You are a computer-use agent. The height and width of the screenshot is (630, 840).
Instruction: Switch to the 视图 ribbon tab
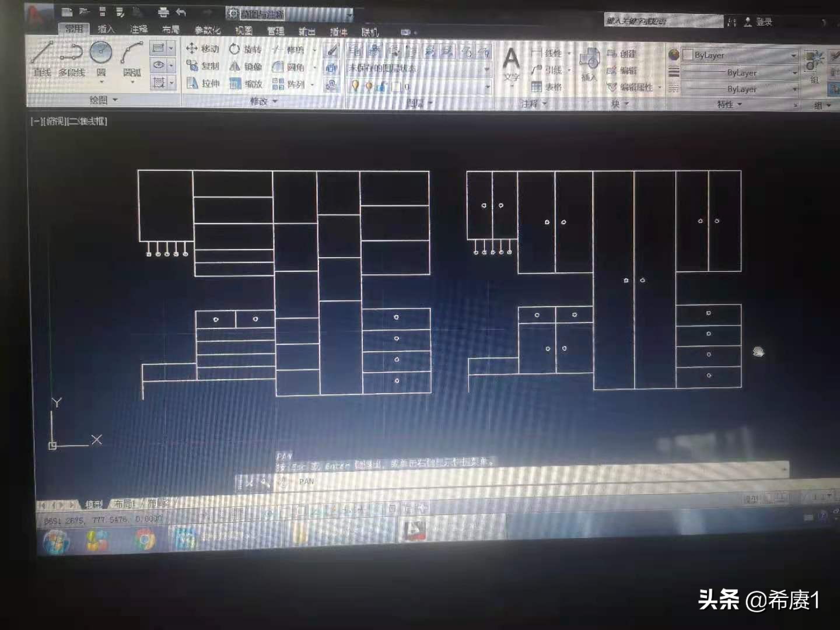243,30
